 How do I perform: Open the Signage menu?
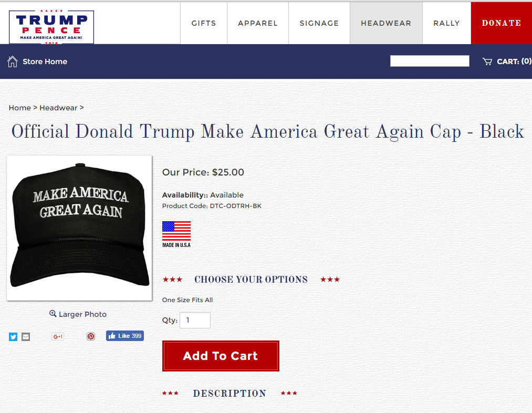point(319,23)
